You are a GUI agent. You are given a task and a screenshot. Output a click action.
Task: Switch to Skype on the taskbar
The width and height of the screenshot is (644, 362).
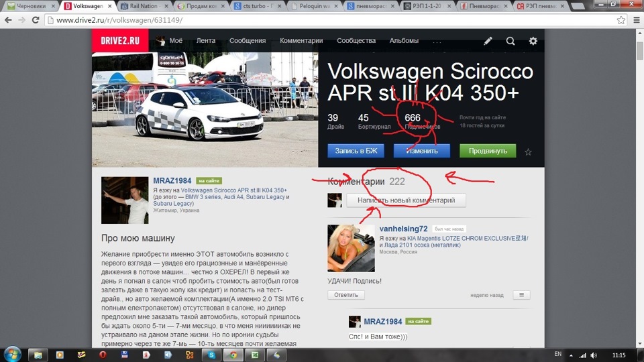pyautogui.click(x=211, y=355)
